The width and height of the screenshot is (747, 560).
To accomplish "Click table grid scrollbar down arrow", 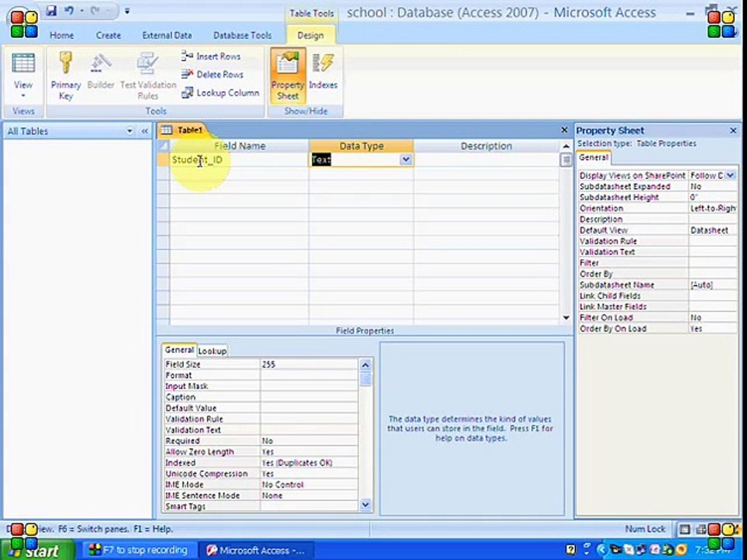I will click(x=566, y=317).
